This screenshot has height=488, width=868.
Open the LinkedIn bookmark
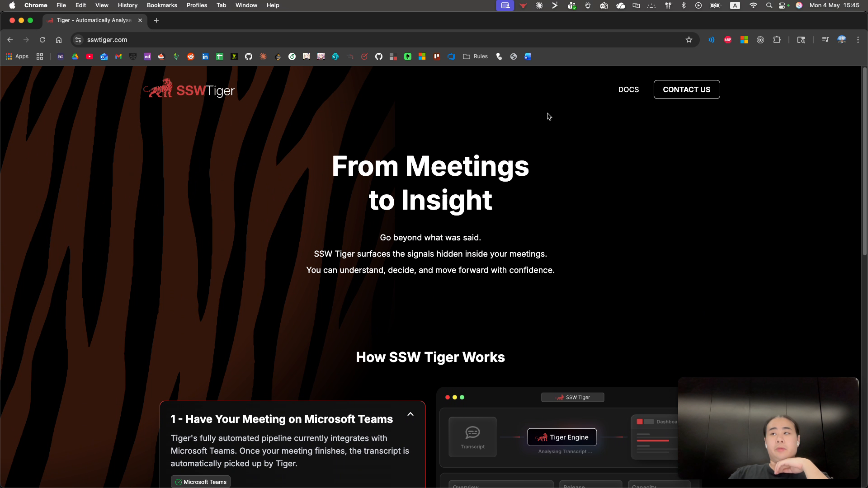205,56
